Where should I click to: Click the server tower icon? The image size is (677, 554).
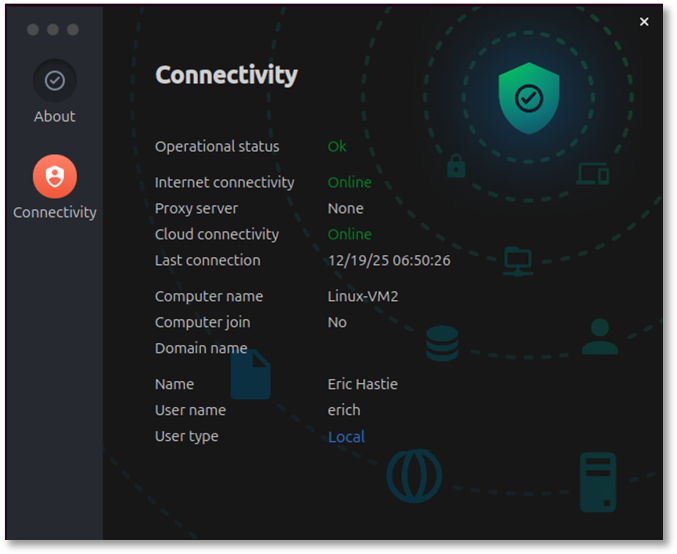pos(597,478)
